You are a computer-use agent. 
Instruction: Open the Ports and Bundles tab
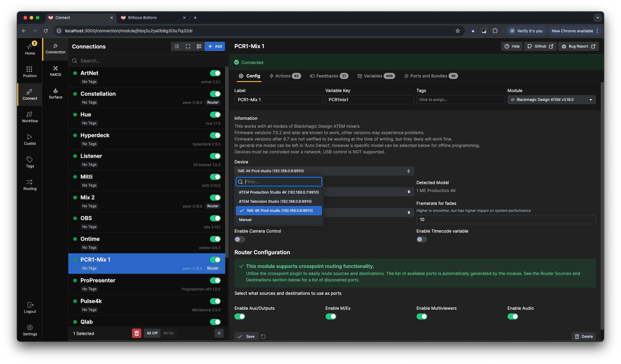pyautogui.click(x=431, y=76)
